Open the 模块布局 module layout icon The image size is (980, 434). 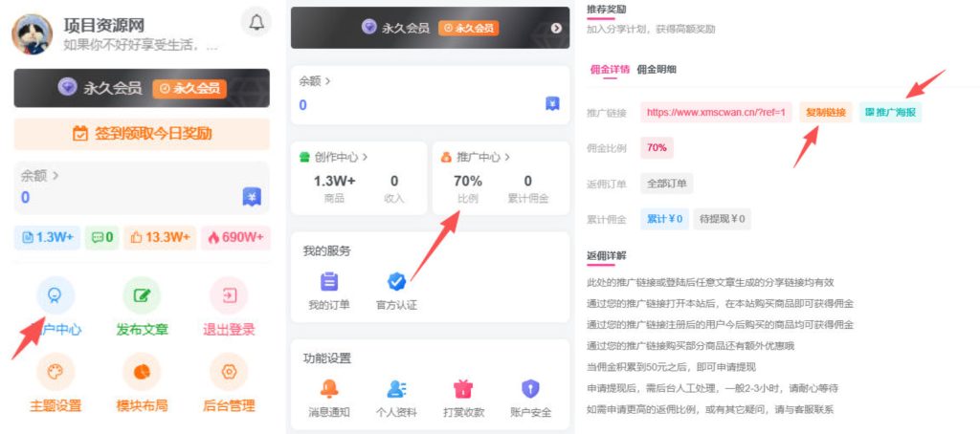[x=142, y=372]
